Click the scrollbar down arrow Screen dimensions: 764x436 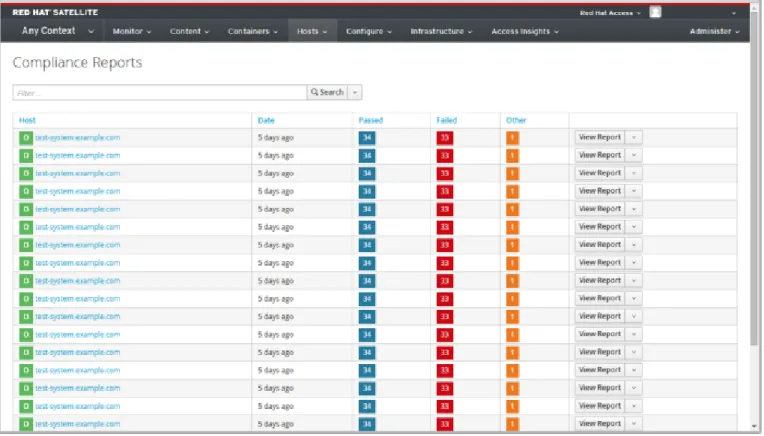[x=754, y=426]
